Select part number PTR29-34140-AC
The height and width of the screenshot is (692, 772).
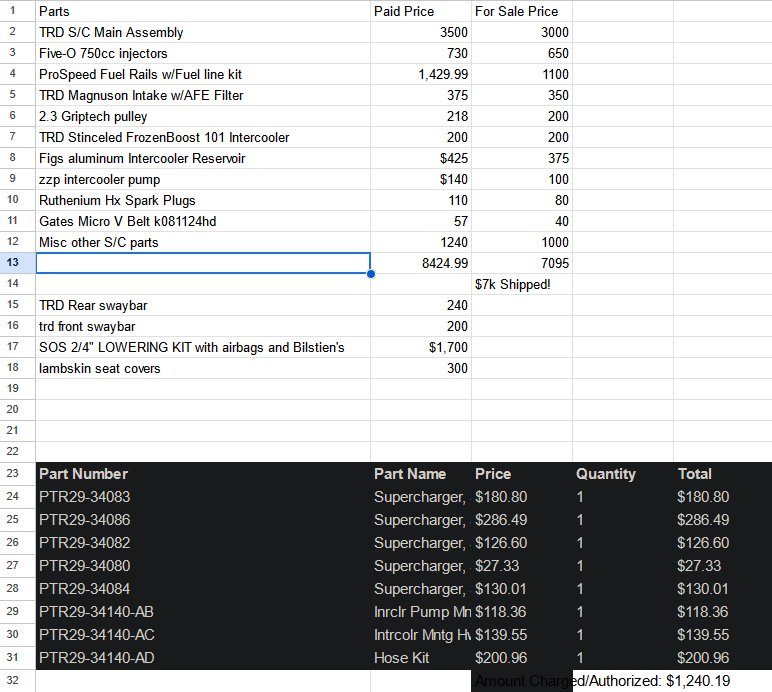[203, 635]
